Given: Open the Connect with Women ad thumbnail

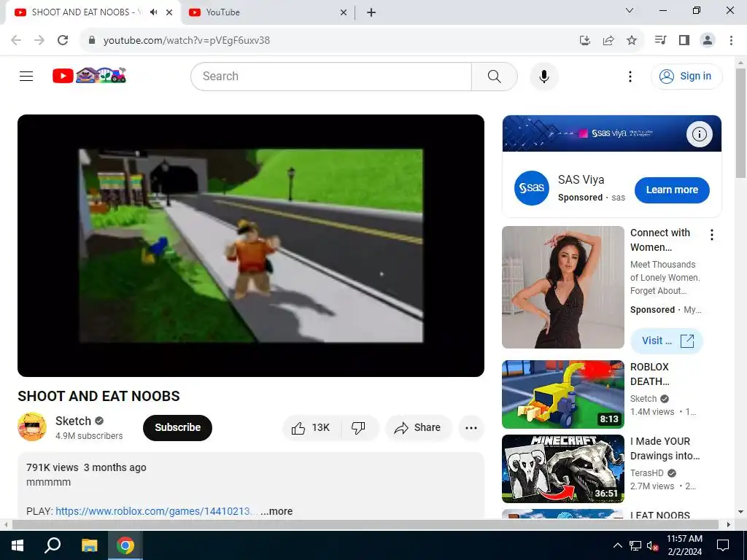Looking at the screenshot, I should 562,287.
